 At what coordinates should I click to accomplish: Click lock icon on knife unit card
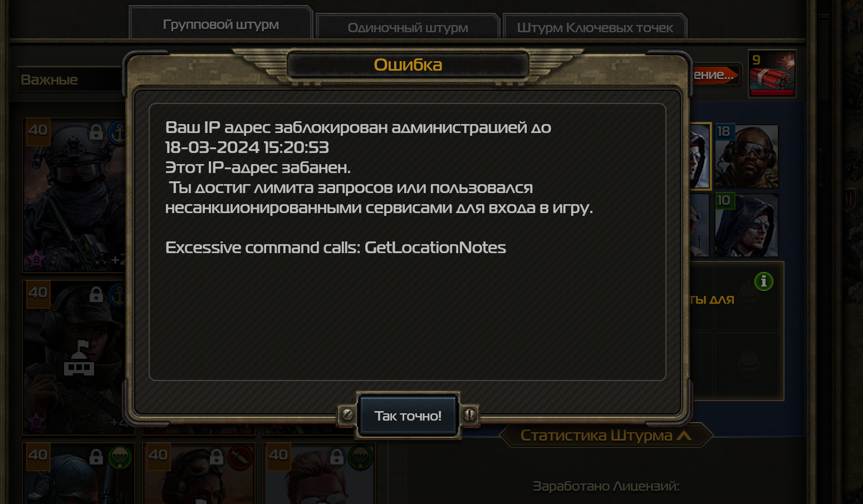(x=217, y=457)
